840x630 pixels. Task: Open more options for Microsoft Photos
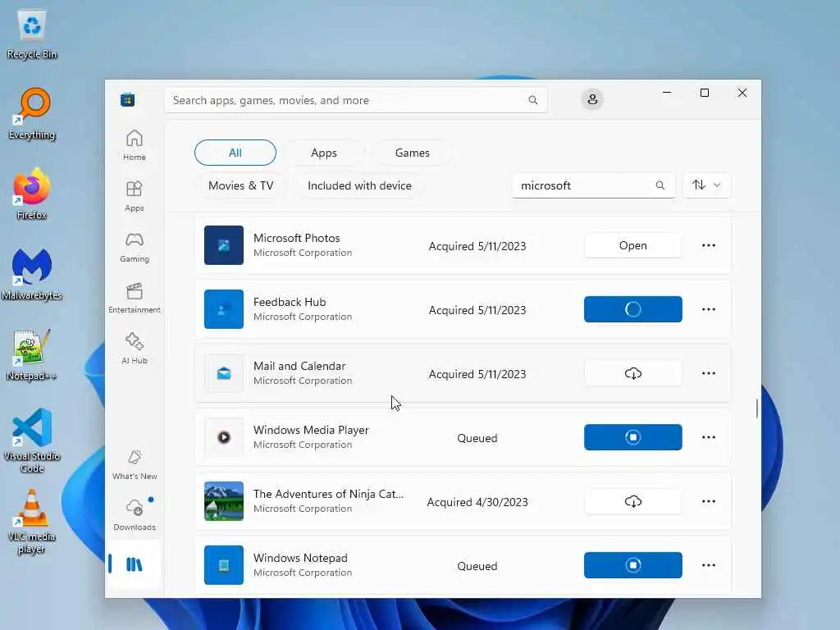pos(708,245)
